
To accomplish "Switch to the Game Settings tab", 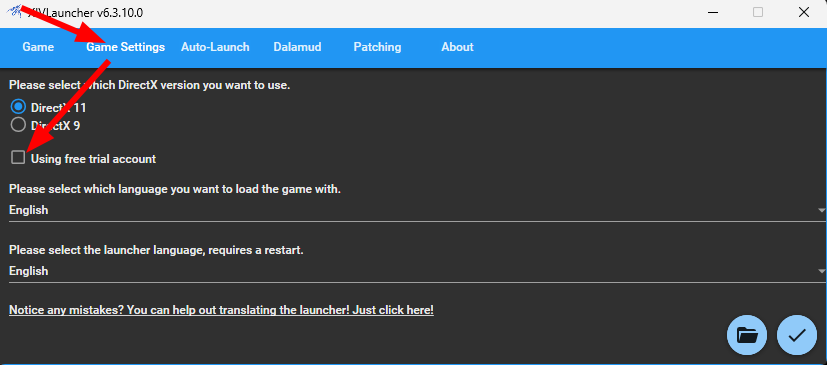I will coord(126,47).
